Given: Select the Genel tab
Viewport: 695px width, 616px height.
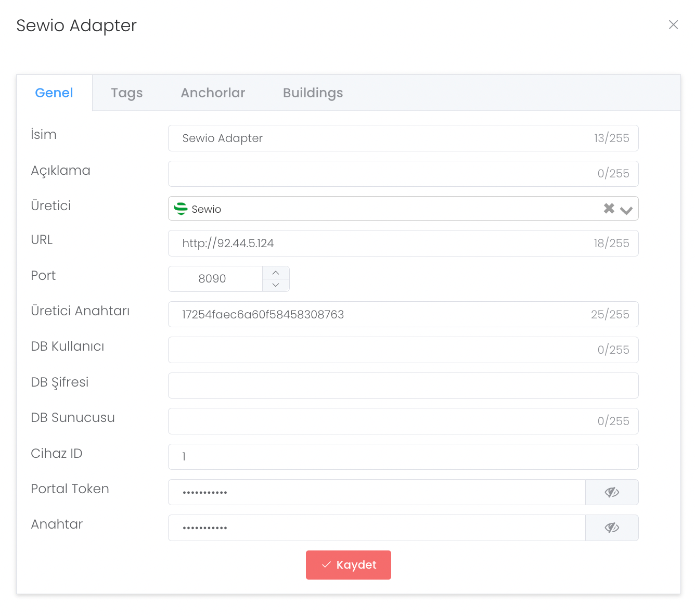Looking at the screenshot, I should coord(54,93).
